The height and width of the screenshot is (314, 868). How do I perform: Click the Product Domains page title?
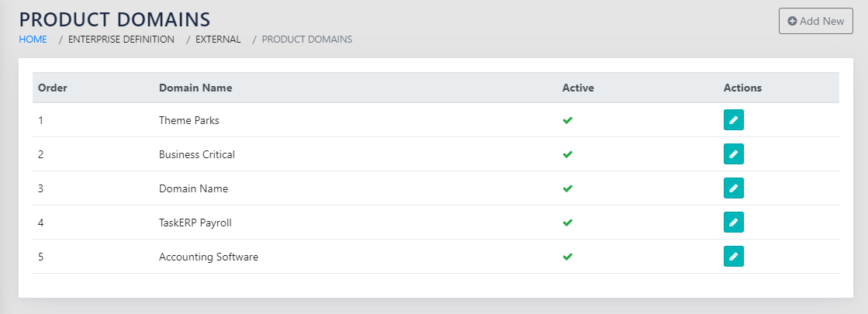point(115,19)
